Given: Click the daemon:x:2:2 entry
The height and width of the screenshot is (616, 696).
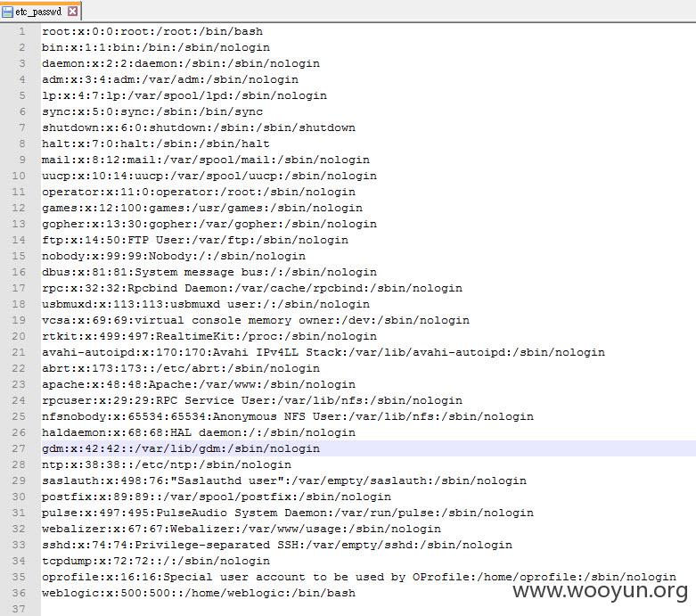Looking at the screenshot, I should click(x=181, y=63).
